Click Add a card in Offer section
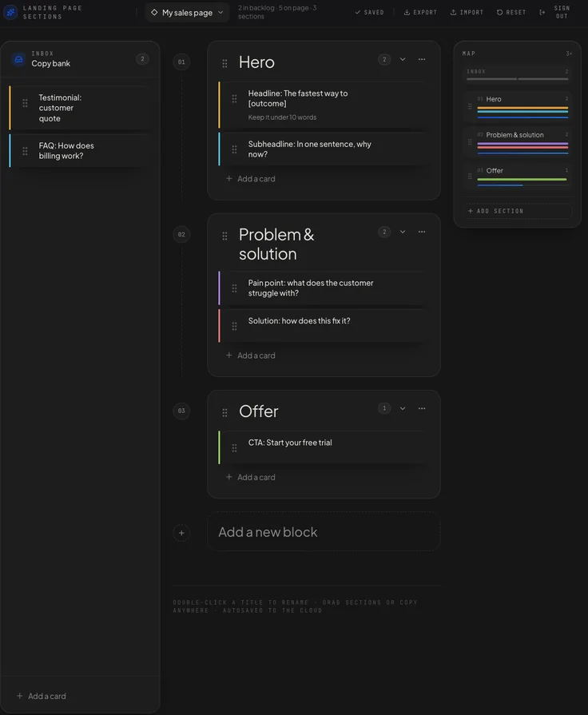 coord(250,477)
